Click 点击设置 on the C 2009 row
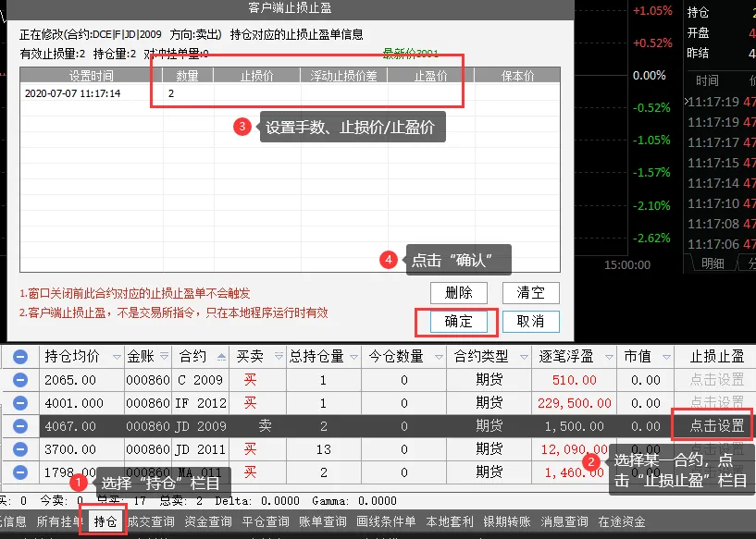Screen dimensions: 756x539 pyautogui.click(x=717, y=380)
